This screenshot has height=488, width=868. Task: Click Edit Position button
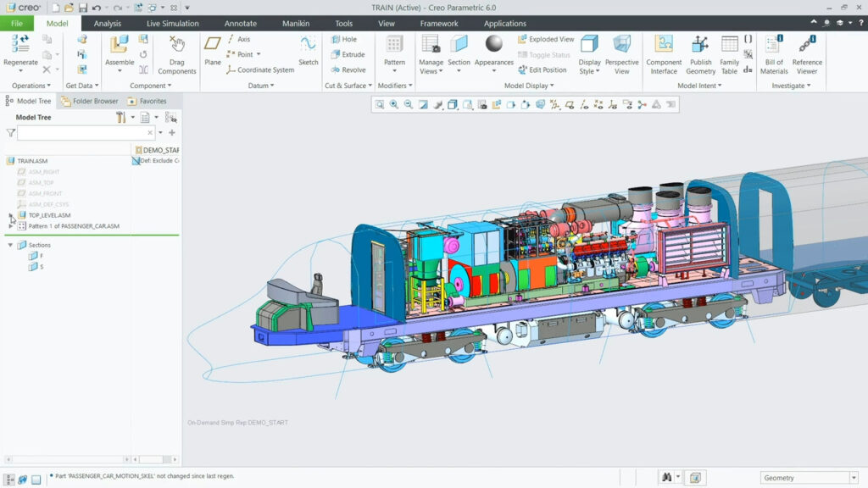click(542, 69)
